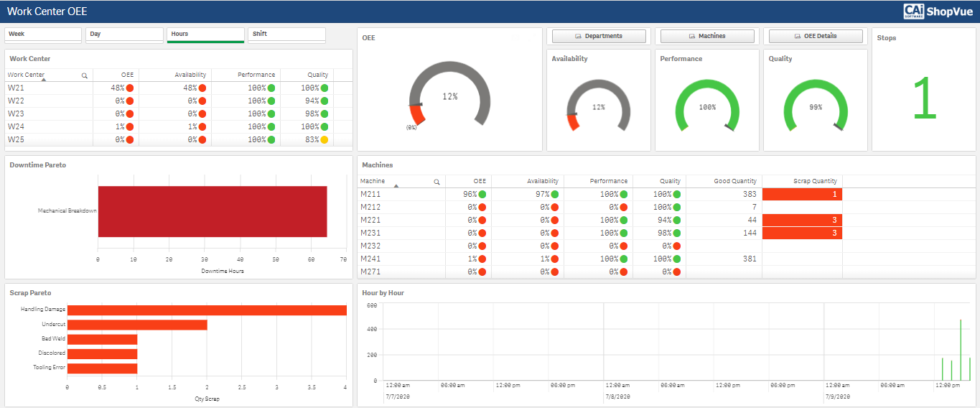Image resolution: width=980 pixels, height=408 pixels.
Task: Click the yellow Quality status dot for W25
Action: [325, 140]
